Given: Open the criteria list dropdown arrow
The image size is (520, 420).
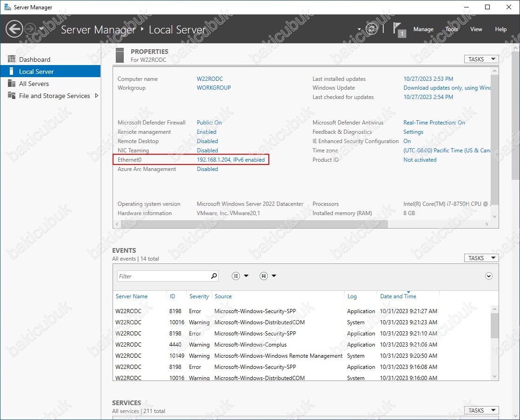Looking at the screenshot, I should pyautogui.click(x=246, y=276).
